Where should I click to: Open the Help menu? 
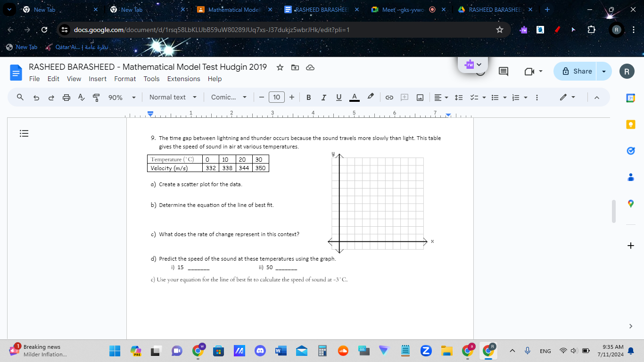click(x=215, y=79)
